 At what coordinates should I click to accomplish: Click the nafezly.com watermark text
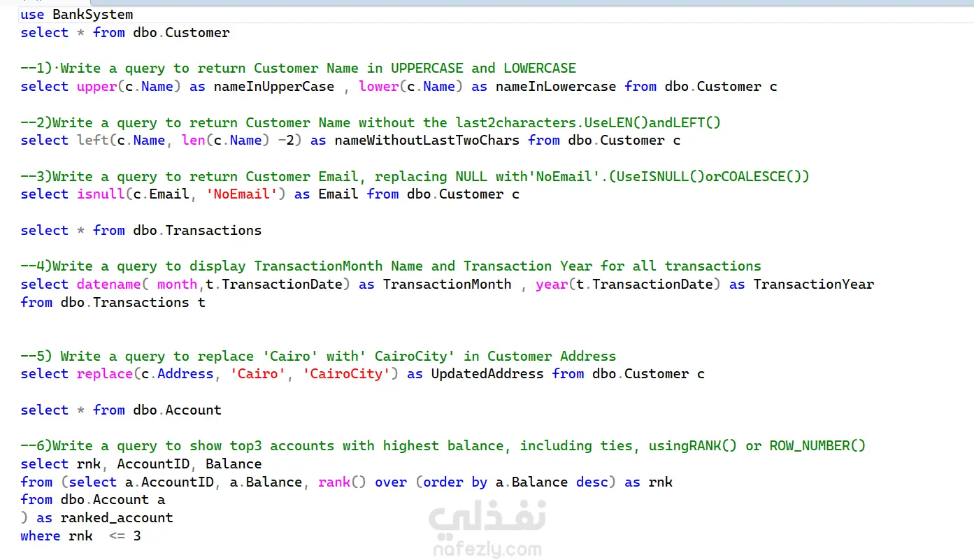click(x=487, y=550)
